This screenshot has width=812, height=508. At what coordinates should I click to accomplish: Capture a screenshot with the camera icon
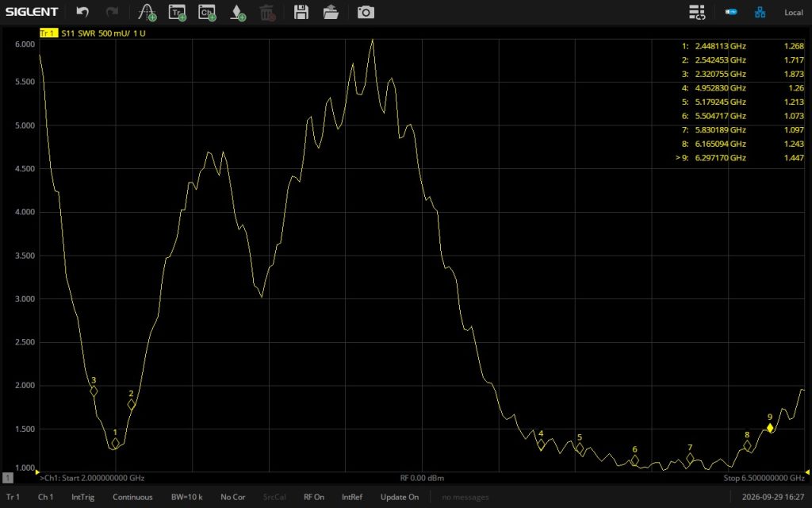tap(366, 12)
